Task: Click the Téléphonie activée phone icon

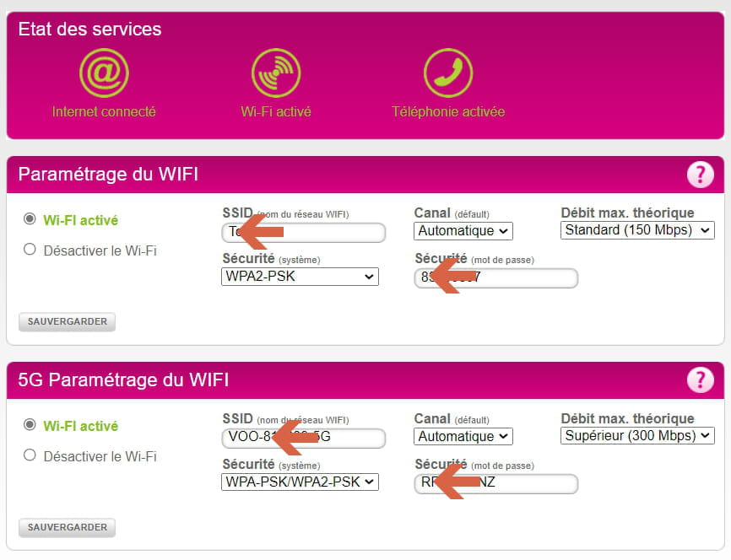Action: click(x=448, y=73)
